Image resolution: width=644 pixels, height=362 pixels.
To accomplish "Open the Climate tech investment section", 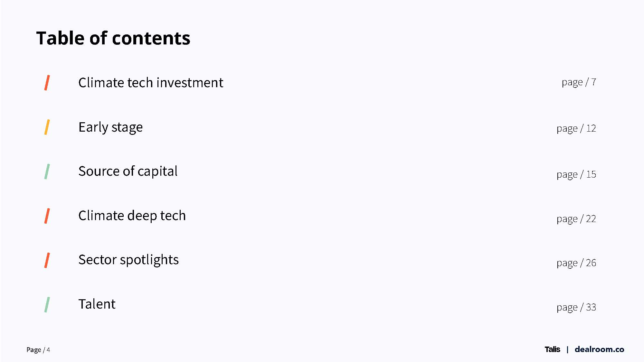I will click(151, 83).
